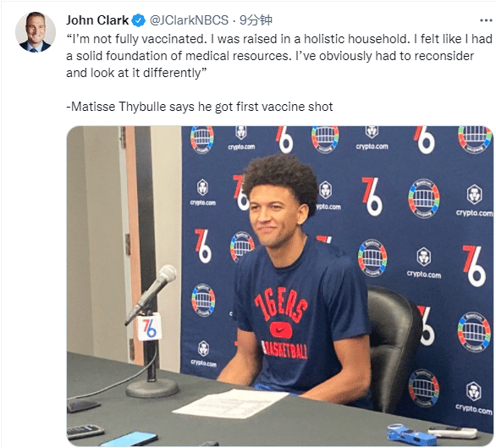Click the John Clark display name

[x=97, y=20]
